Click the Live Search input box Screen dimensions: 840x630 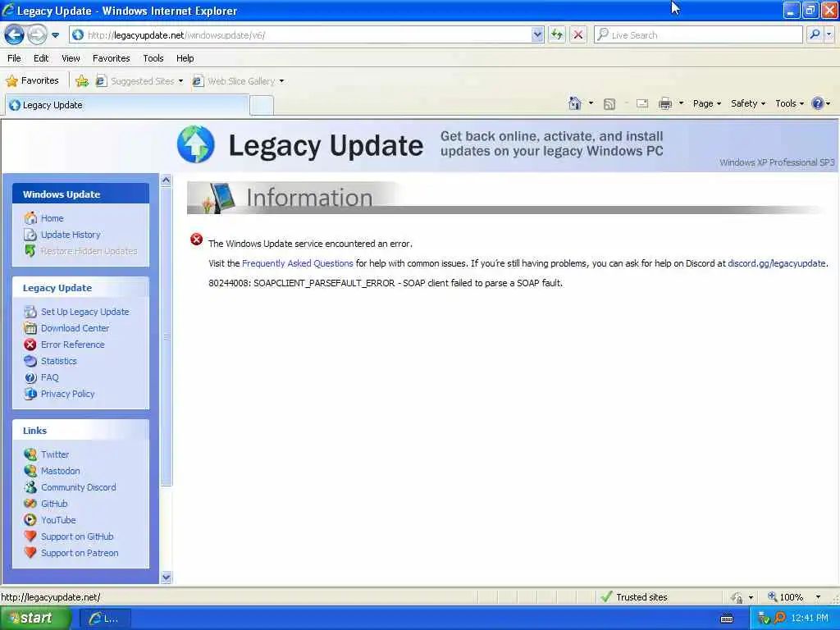pyautogui.click(x=699, y=34)
